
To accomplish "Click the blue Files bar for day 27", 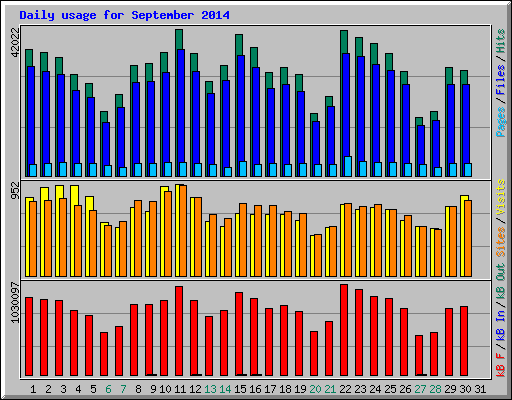I will tap(421, 145).
